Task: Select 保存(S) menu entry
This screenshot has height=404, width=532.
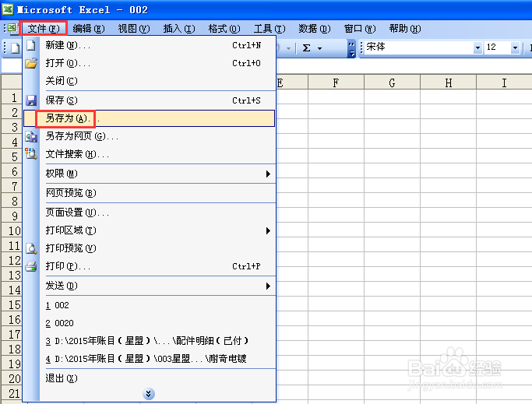Action: click(150, 100)
